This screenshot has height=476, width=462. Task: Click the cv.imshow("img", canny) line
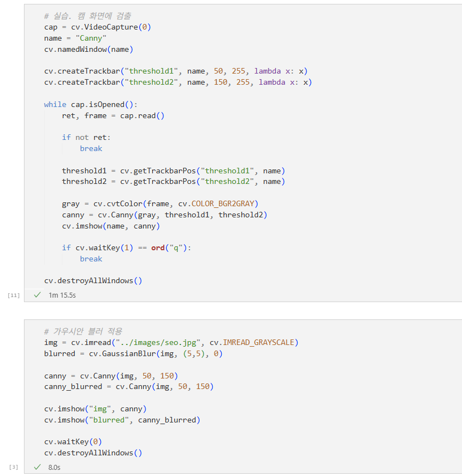coord(95,409)
